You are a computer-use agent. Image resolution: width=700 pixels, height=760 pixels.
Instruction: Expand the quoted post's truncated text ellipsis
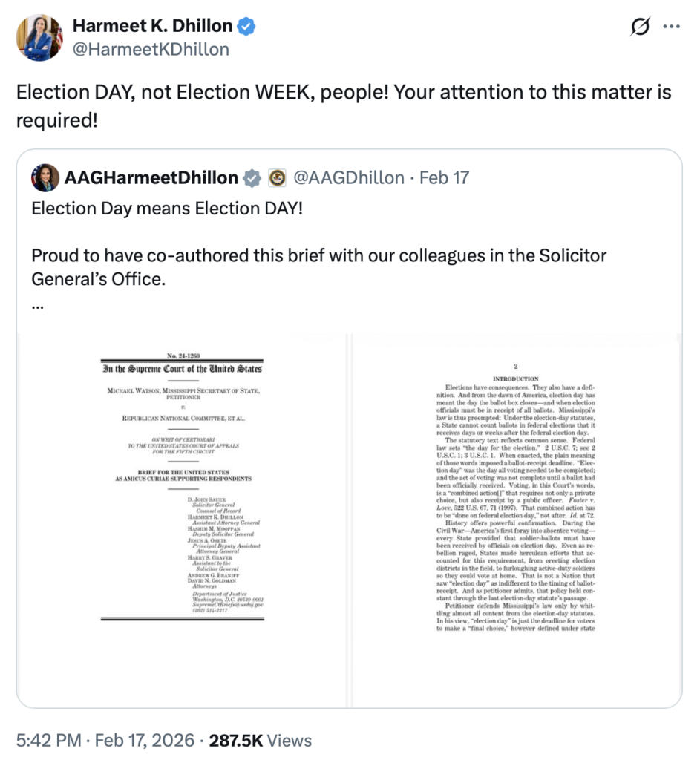(x=39, y=306)
